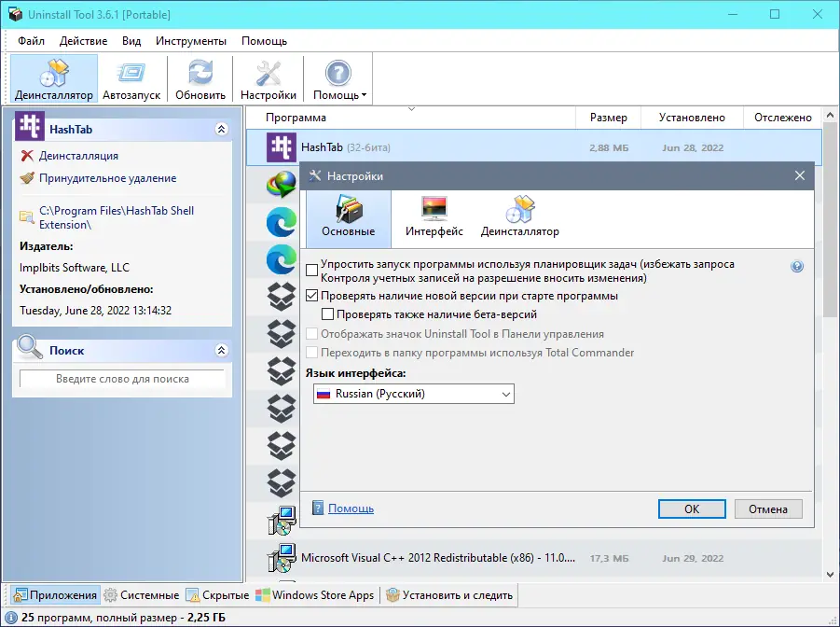Click the Отмена button
840x627 pixels.
pos(767,509)
